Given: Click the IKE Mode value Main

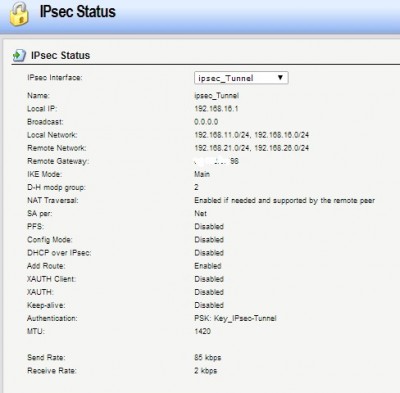Looking at the screenshot, I should 202,174.
